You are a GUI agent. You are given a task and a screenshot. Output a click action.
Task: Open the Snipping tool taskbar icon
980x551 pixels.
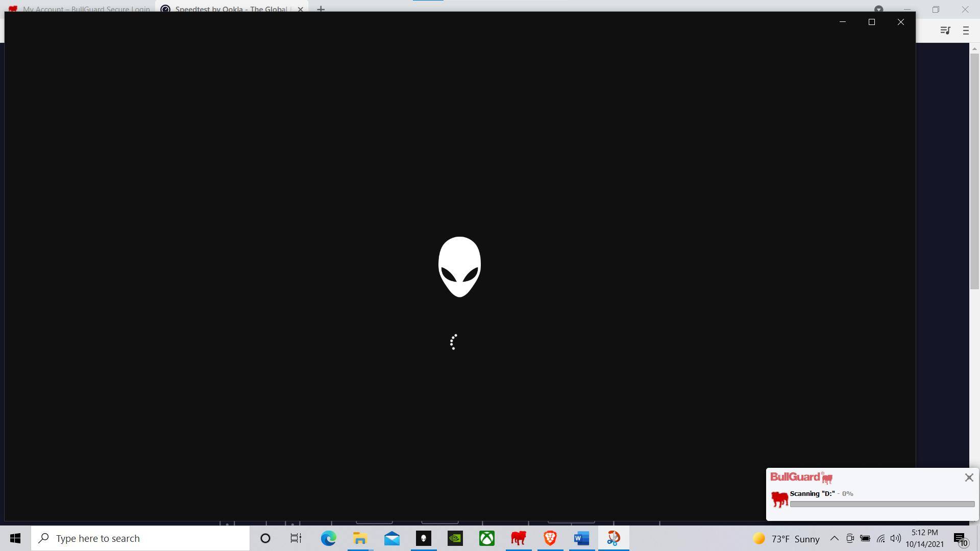[x=614, y=538]
